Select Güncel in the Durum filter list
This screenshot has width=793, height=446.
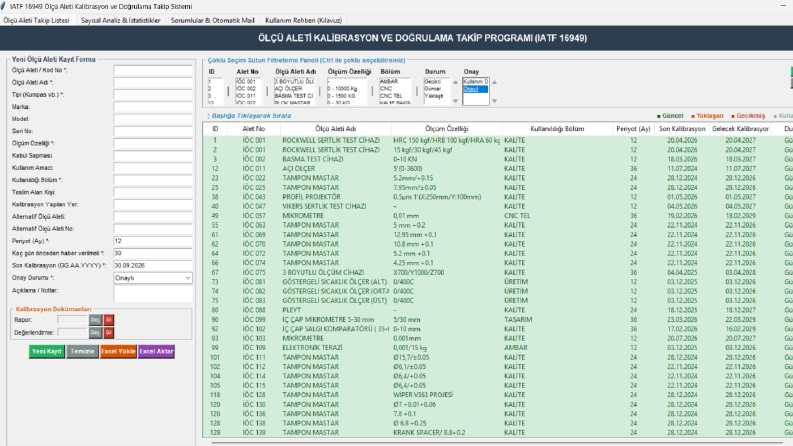(433, 88)
